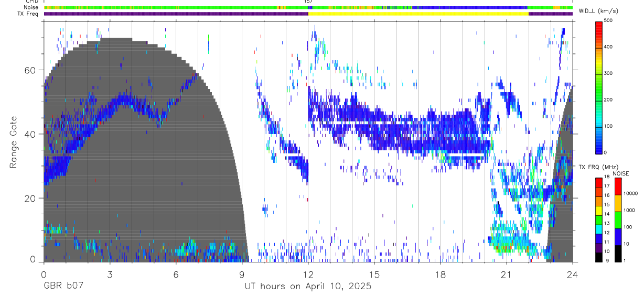Click the 0 tick on the WID color bar
The height and width of the screenshot is (297, 644).
(605, 152)
